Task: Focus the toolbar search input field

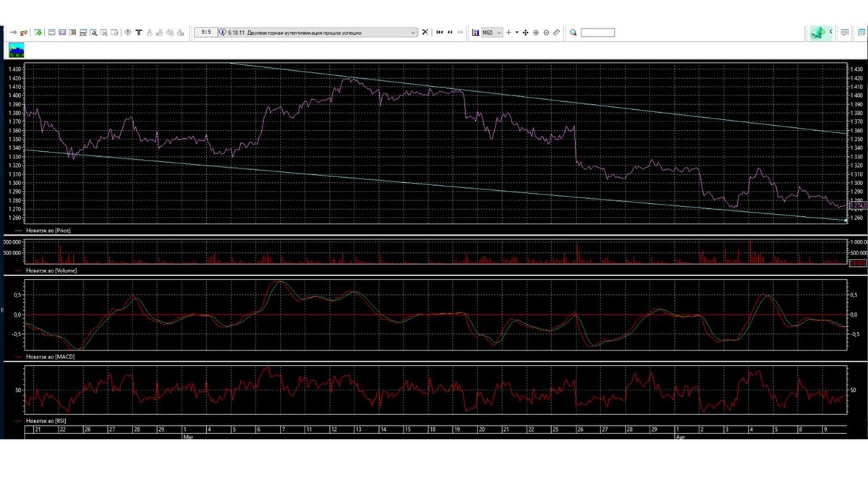Action: click(597, 33)
